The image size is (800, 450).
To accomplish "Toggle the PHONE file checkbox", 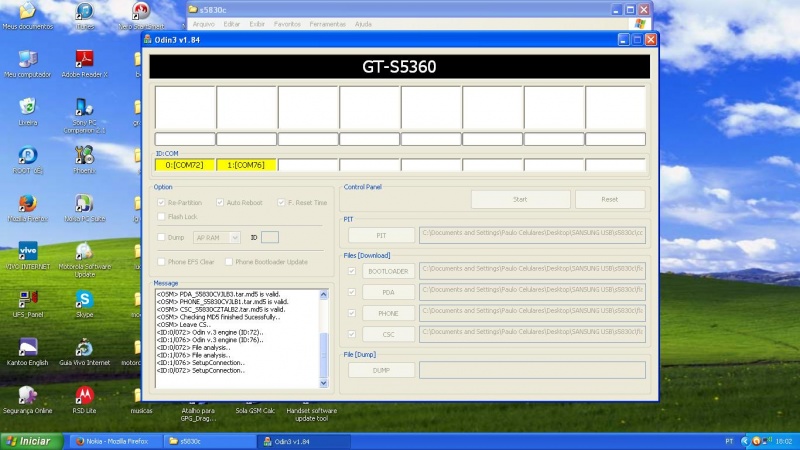I will [x=352, y=313].
